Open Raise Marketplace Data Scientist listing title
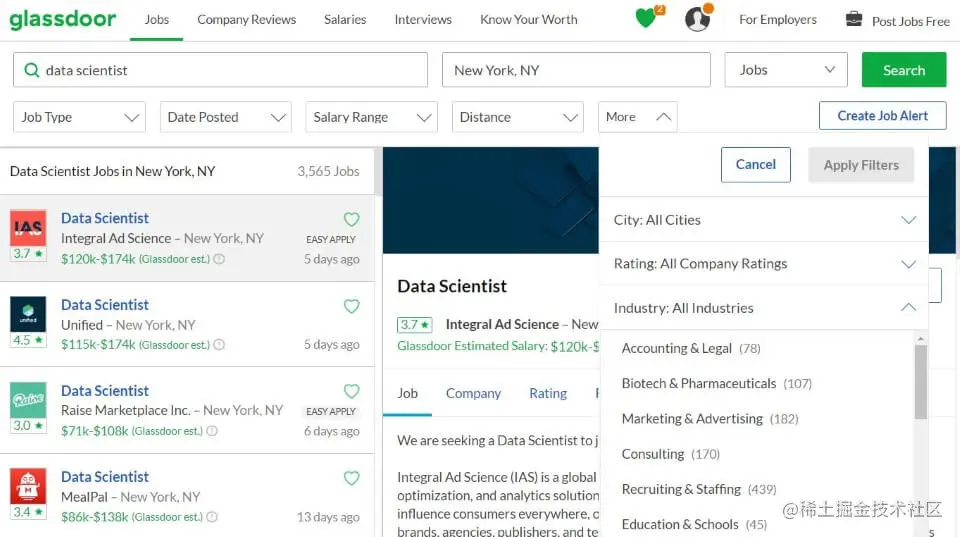The width and height of the screenshot is (960, 537). (x=105, y=391)
